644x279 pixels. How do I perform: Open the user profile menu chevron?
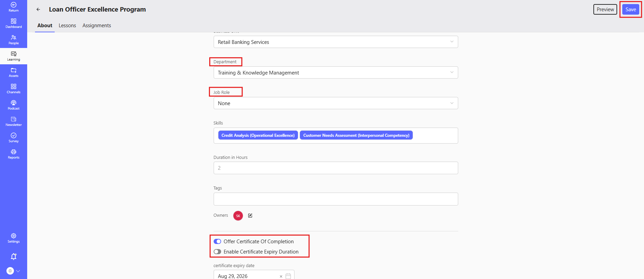point(18,271)
